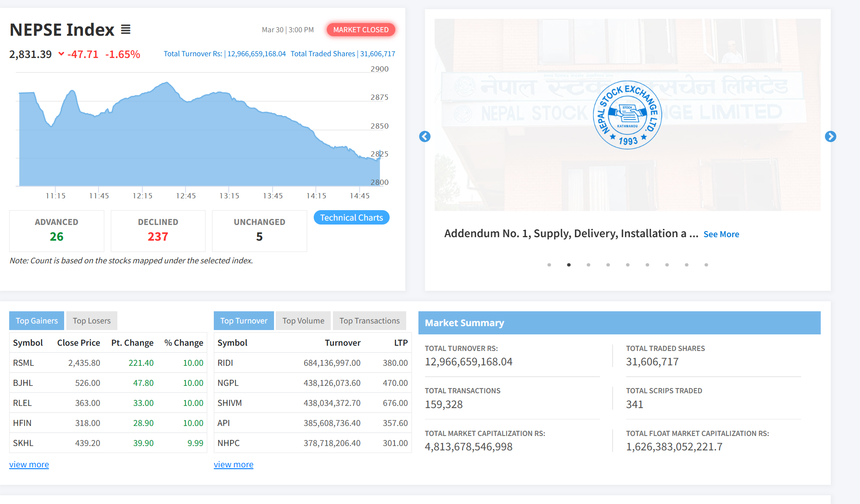This screenshot has height=504, width=860.
Task: Click the Nepal Stock Exchange 1993 logo
Action: coord(627,115)
